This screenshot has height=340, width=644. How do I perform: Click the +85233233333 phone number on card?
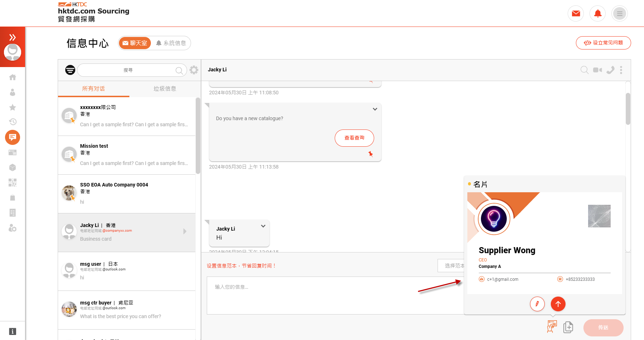click(x=580, y=279)
